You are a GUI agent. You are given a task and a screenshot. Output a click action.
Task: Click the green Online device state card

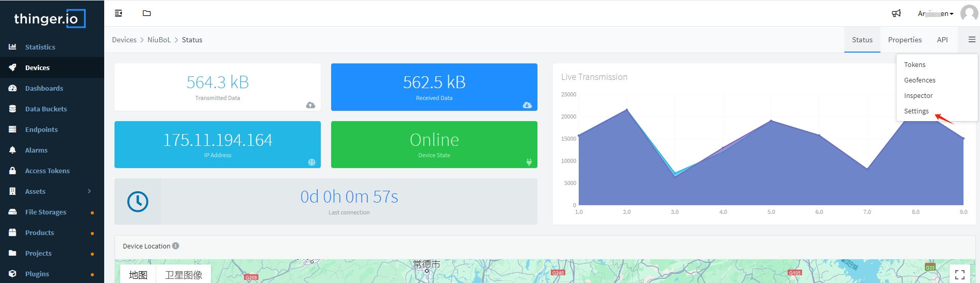pos(434,144)
